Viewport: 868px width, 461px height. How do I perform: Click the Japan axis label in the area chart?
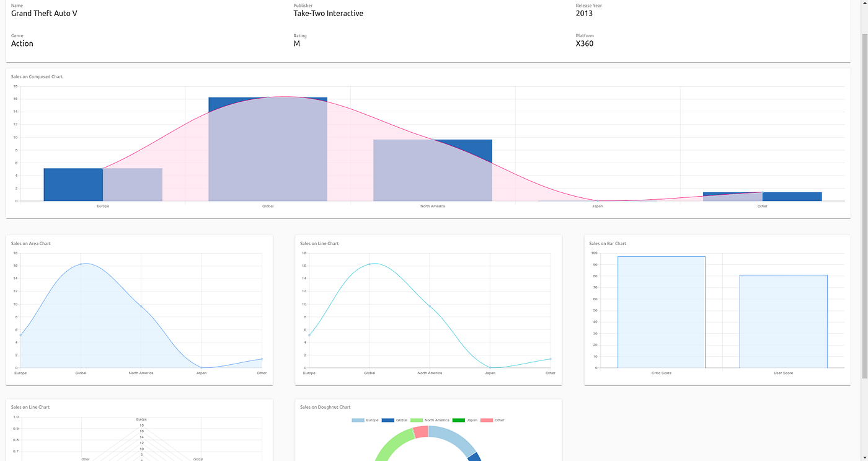201,373
